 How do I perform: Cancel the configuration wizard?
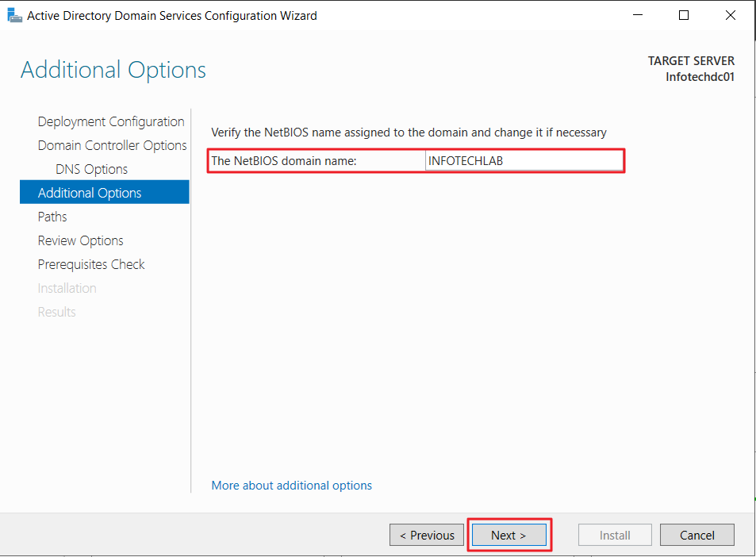697,536
